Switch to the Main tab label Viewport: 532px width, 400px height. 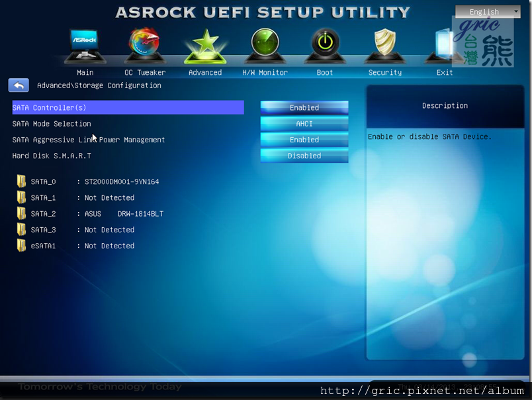coord(85,72)
